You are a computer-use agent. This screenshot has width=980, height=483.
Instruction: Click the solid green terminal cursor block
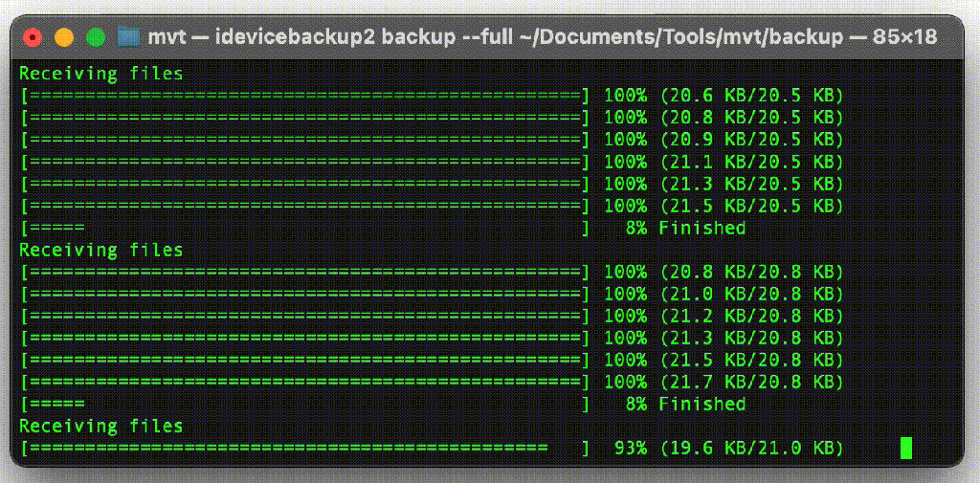(905, 448)
